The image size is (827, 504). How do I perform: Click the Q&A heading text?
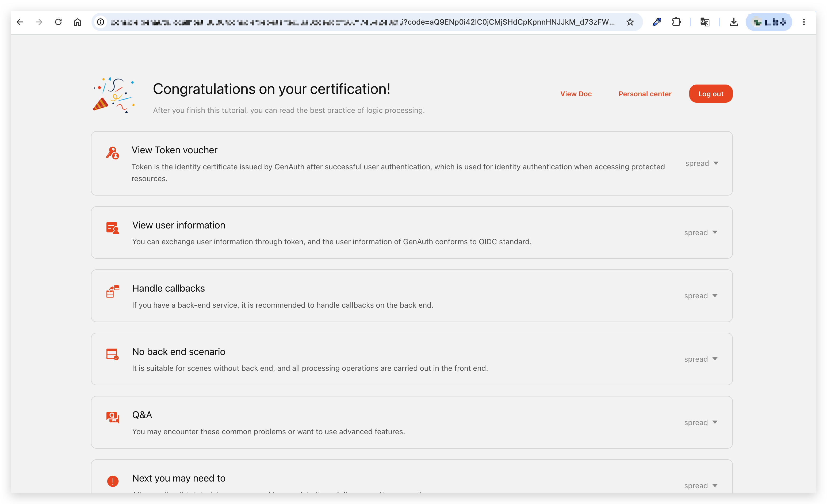click(x=142, y=415)
